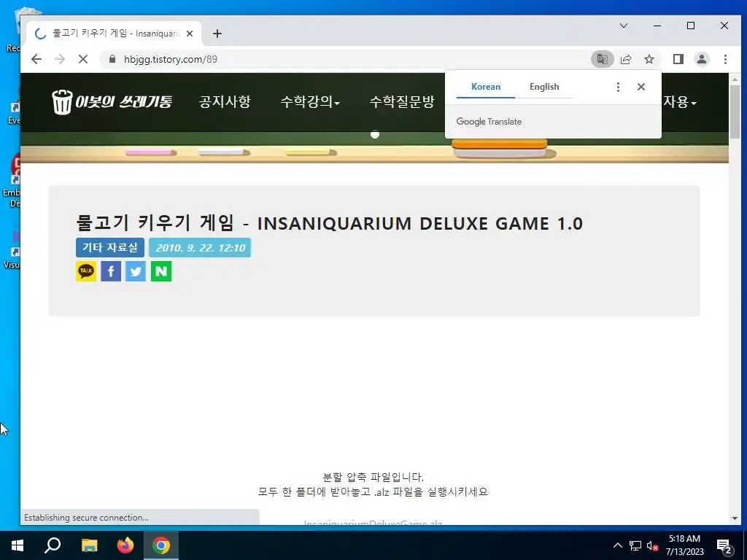Show hidden system tray icons

[x=617, y=545]
